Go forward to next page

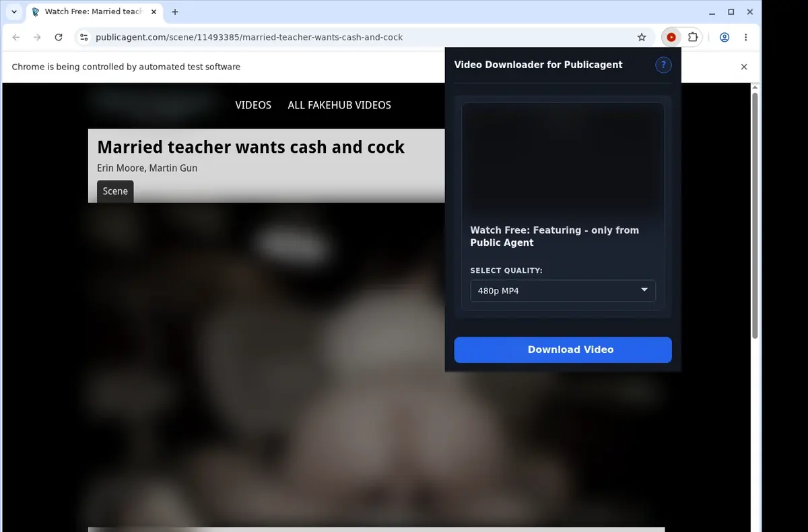pos(37,38)
